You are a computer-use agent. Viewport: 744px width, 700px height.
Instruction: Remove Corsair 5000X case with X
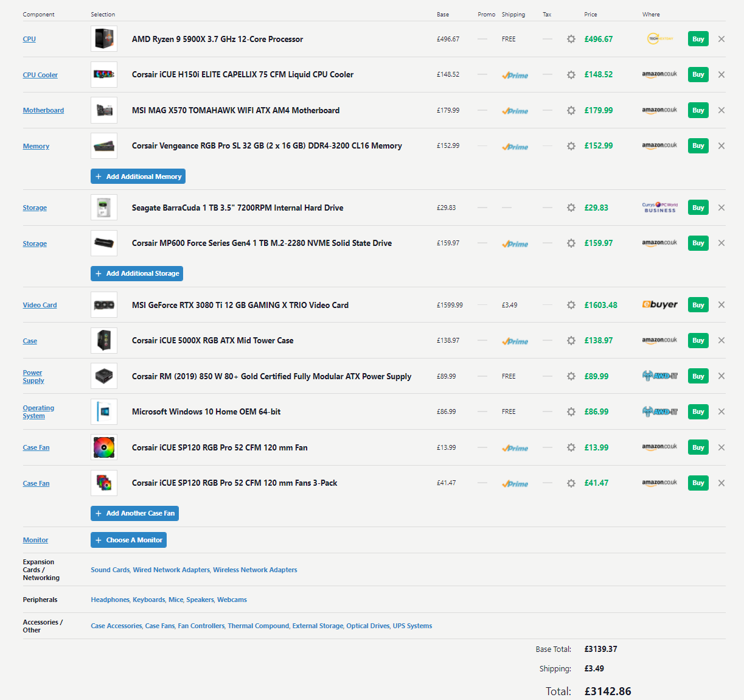(x=721, y=340)
